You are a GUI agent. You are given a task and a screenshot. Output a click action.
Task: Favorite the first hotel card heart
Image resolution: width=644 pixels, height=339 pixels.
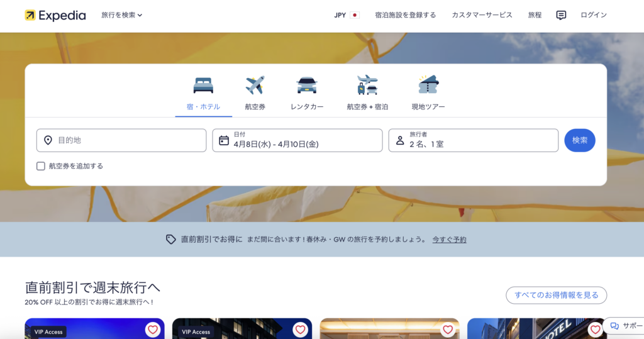tap(153, 330)
